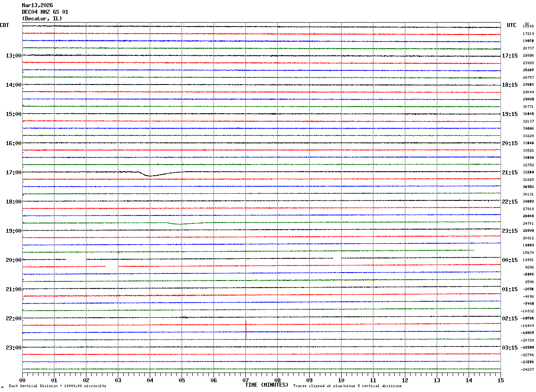Click the 01:15 UTC time label
The height and width of the screenshot is (392, 536).
coord(510,289)
